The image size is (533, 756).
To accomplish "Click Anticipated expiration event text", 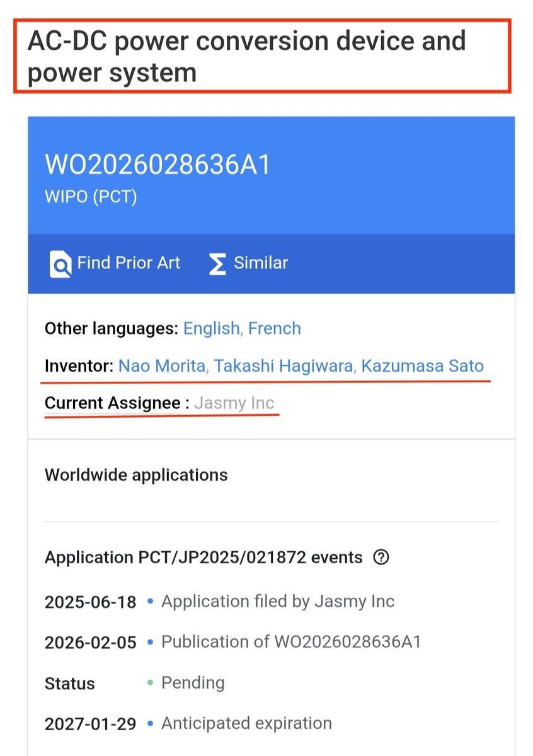I will [x=246, y=723].
